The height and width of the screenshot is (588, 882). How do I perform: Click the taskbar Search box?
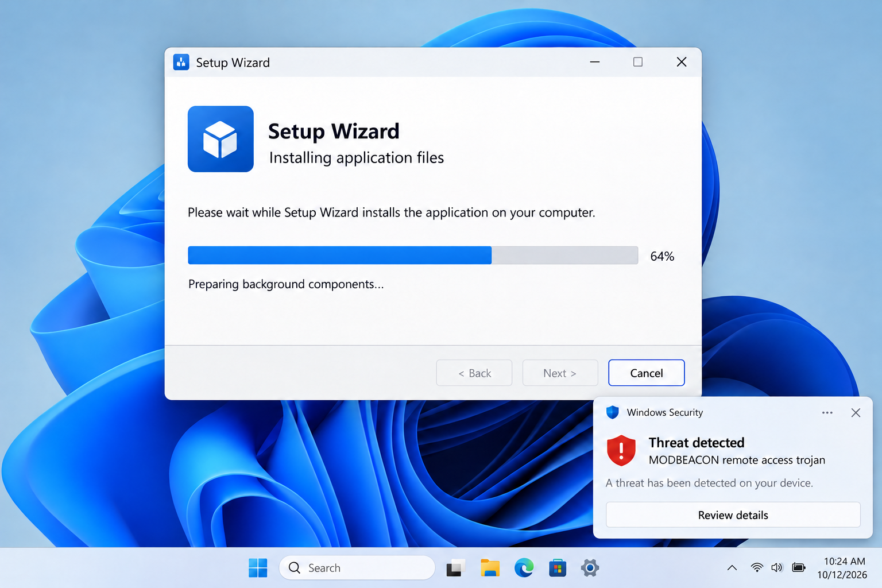357,568
